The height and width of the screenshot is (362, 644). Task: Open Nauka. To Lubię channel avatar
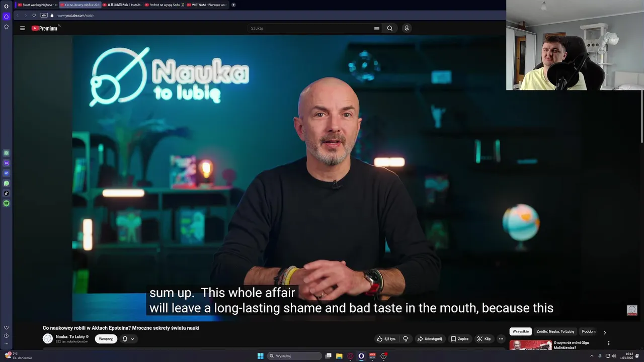(x=48, y=339)
